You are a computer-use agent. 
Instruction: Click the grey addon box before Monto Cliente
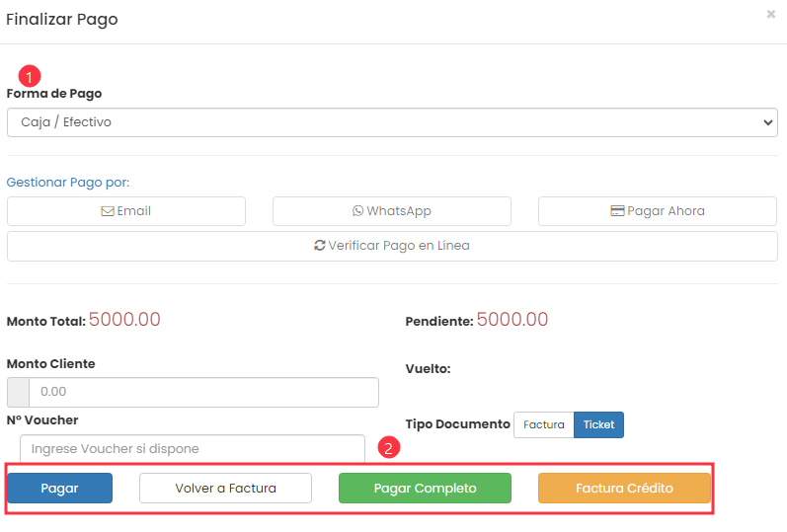point(18,392)
